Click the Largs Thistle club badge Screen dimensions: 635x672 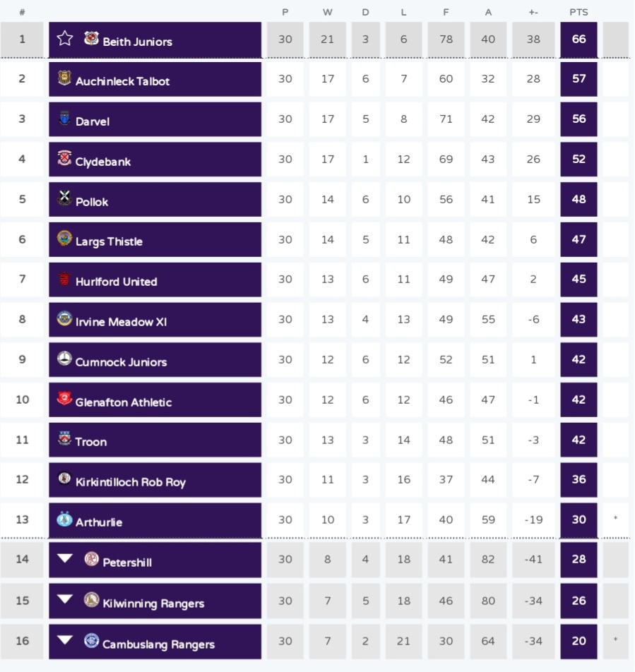point(64,239)
